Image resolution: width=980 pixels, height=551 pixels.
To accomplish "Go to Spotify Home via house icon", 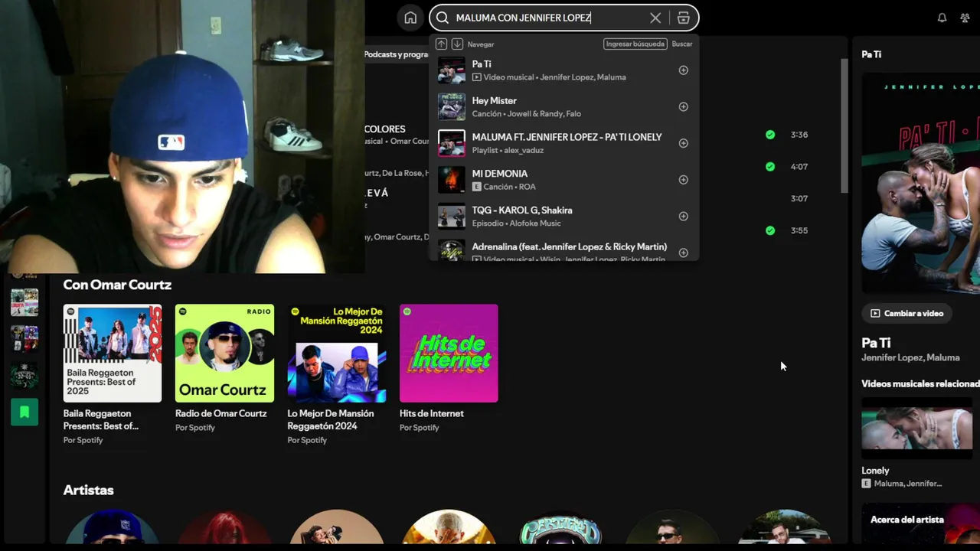I will coord(410,18).
